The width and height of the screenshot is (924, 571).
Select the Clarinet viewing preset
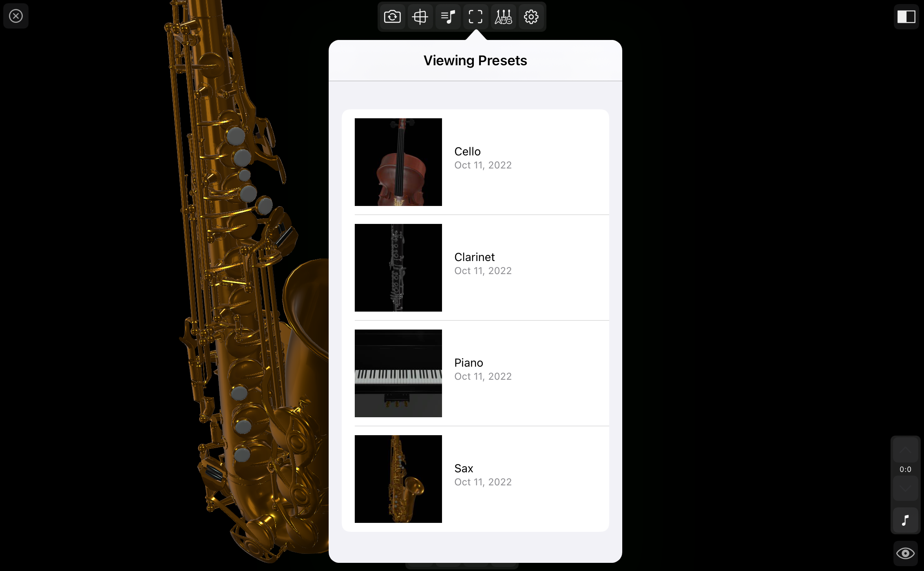coord(475,268)
